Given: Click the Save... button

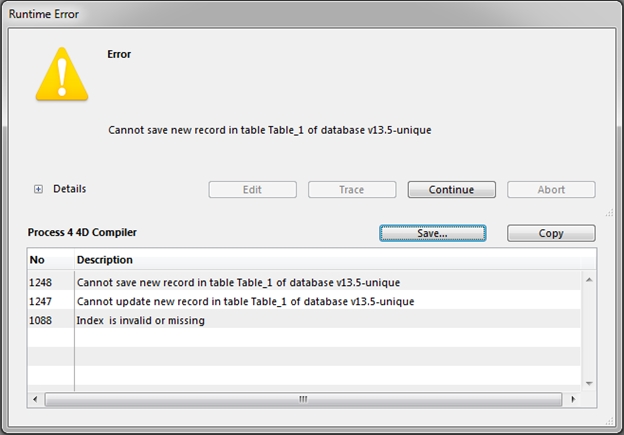Looking at the screenshot, I should (432, 233).
